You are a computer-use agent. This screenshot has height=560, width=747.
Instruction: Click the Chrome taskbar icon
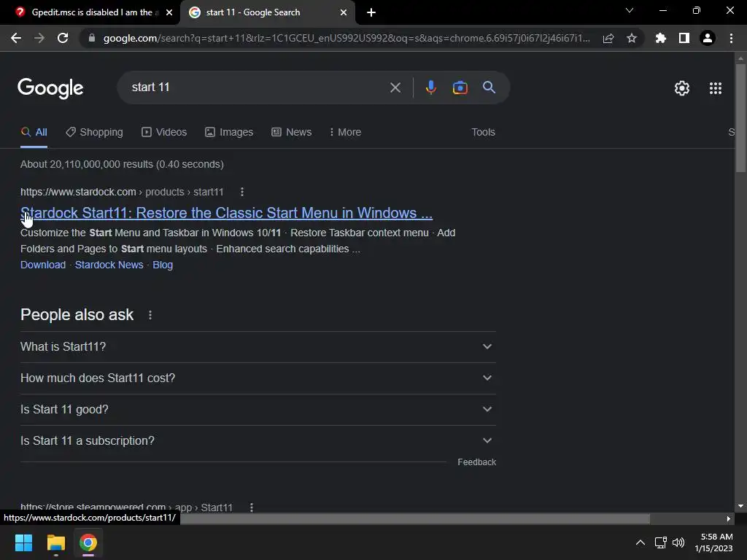pyautogui.click(x=88, y=542)
